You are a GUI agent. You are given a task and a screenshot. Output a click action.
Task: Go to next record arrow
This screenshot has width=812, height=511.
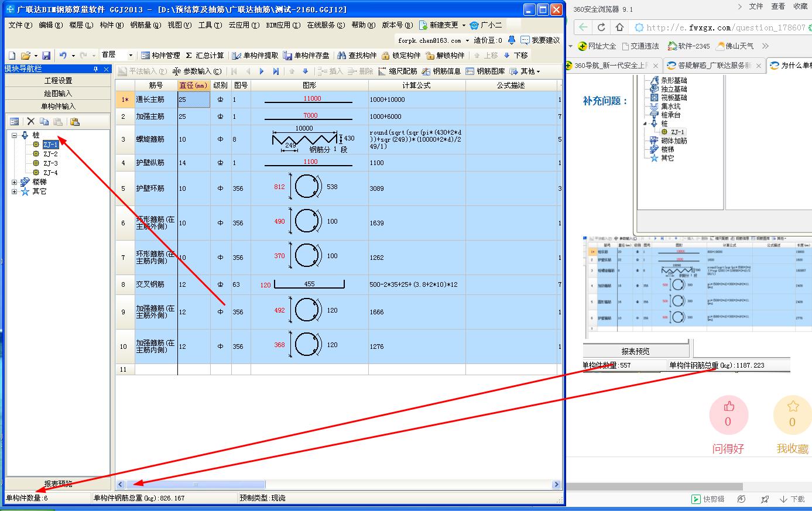tap(261, 71)
